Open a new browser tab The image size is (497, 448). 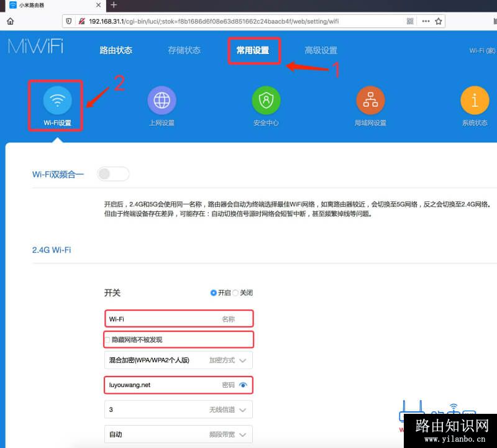(x=114, y=5)
